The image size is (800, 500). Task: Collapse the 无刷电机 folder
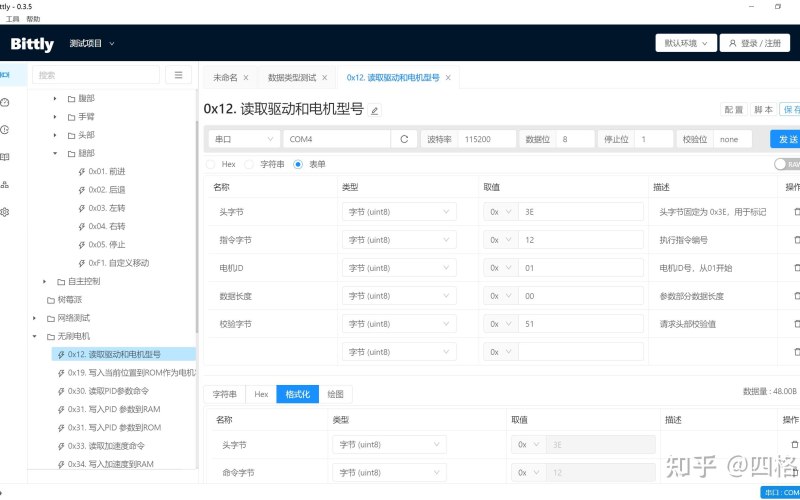click(35, 336)
